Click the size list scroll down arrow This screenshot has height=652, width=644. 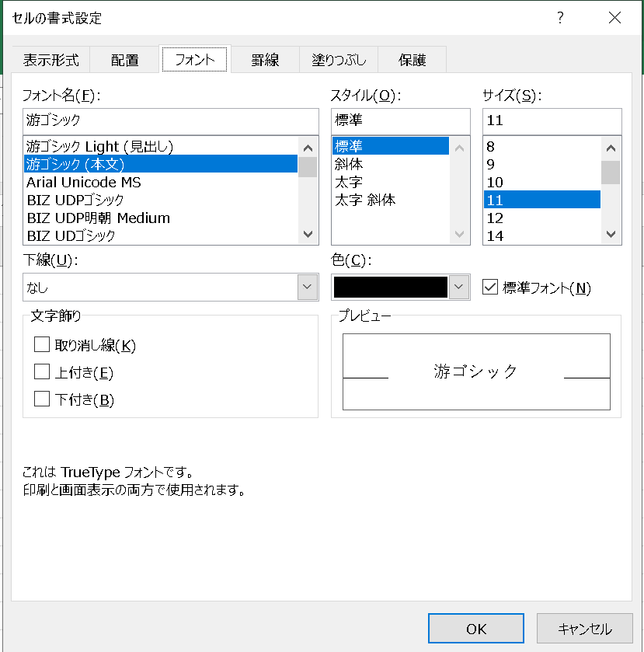[x=611, y=234]
